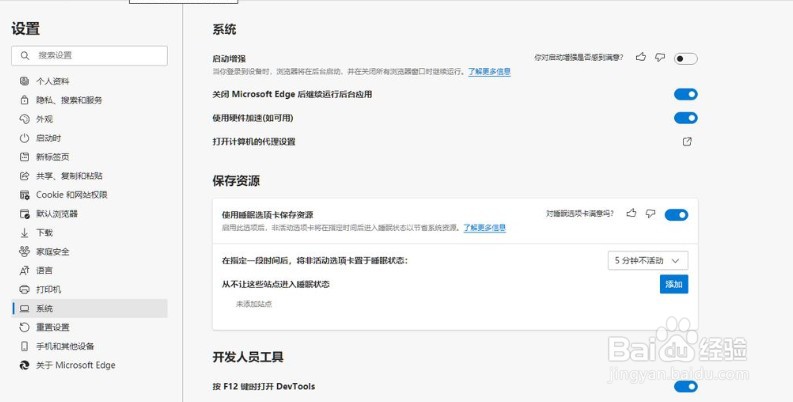Open 共享、复制和粘贴 settings
Screen dimensions: 793x402
pos(90,176)
